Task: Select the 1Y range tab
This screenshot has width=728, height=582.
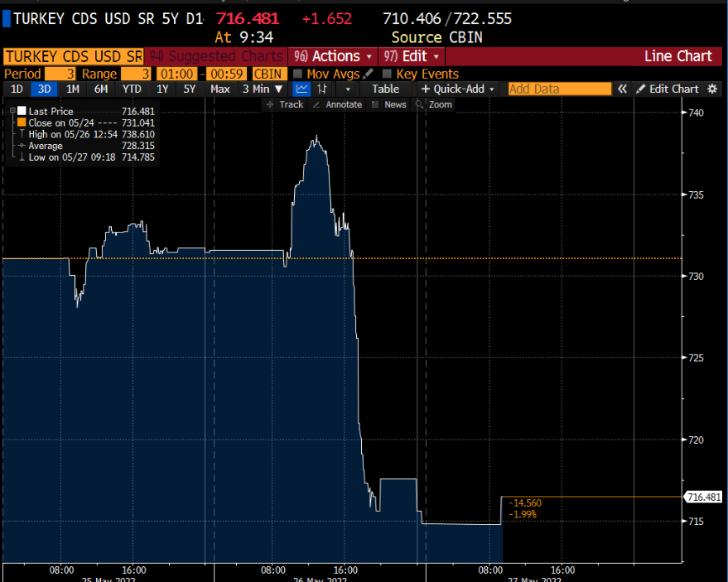Action: (162, 89)
